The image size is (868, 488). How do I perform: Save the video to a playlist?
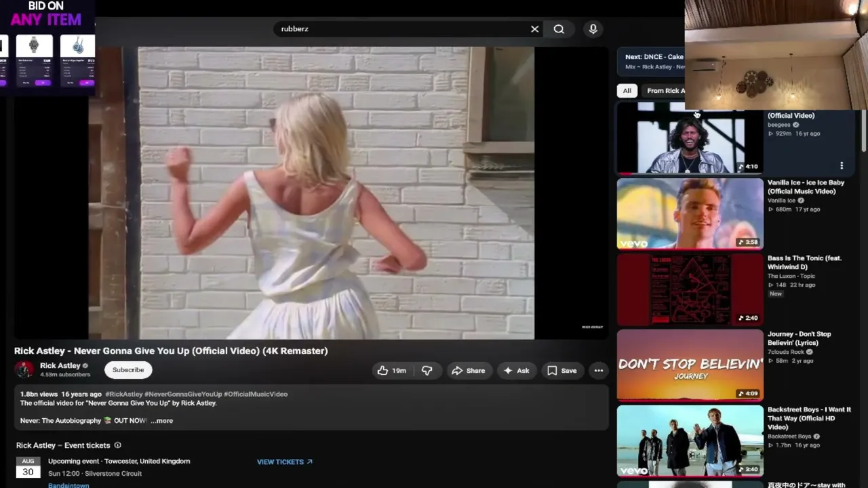562,371
